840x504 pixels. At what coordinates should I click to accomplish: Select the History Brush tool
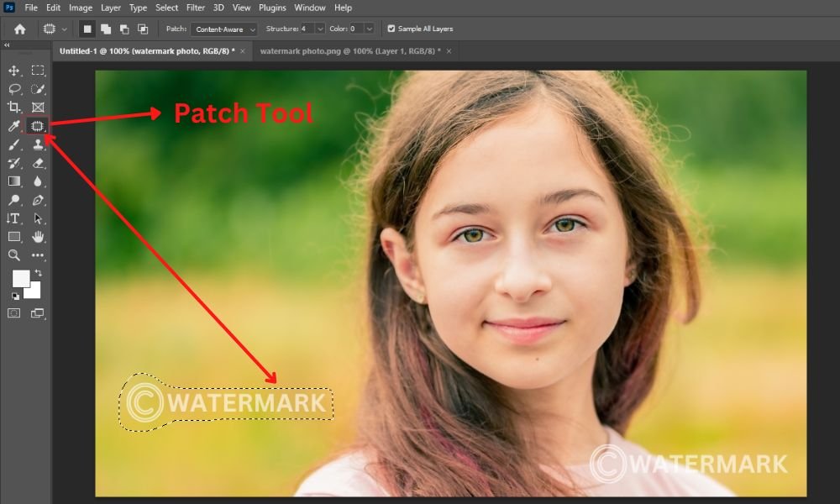(x=14, y=163)
